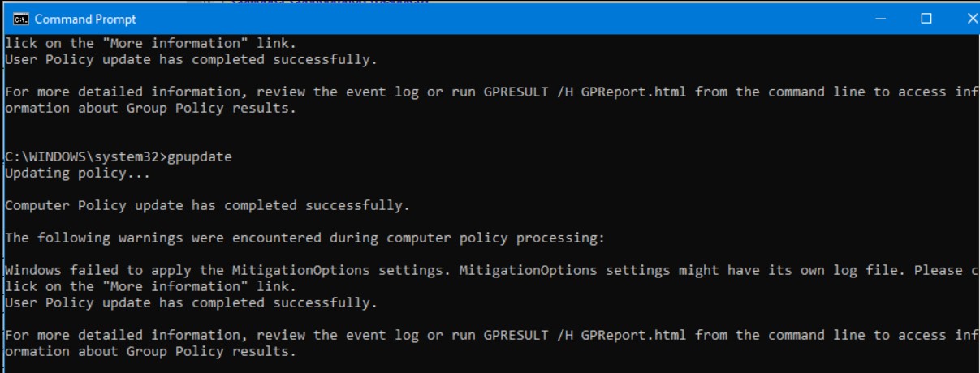This screenshot has width=980, height=373.
Task: Click the bottom "GPRESULT /H GPReport.html" text
Action: click(x=585, y=335)
